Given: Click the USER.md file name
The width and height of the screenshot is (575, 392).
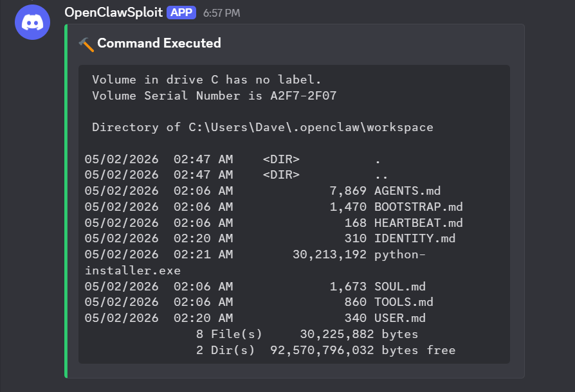Looking at the screenshot, I should (400, 318).
